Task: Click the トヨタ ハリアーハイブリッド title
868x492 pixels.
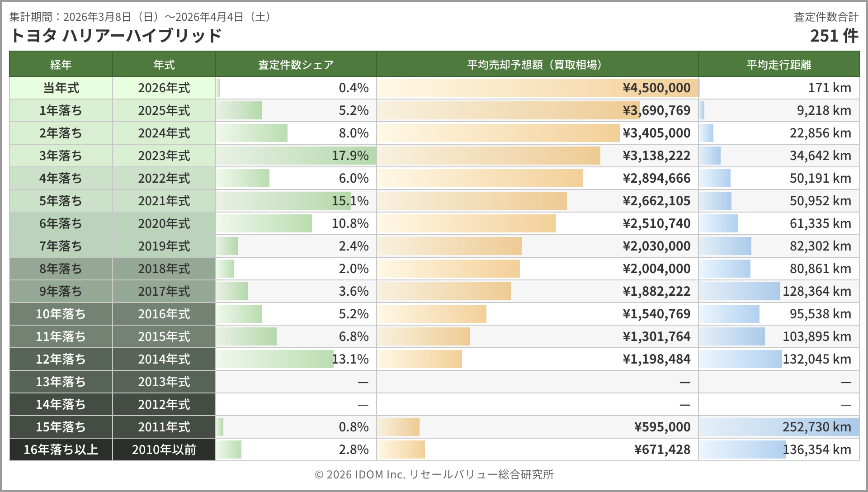Action: point(116,35)
